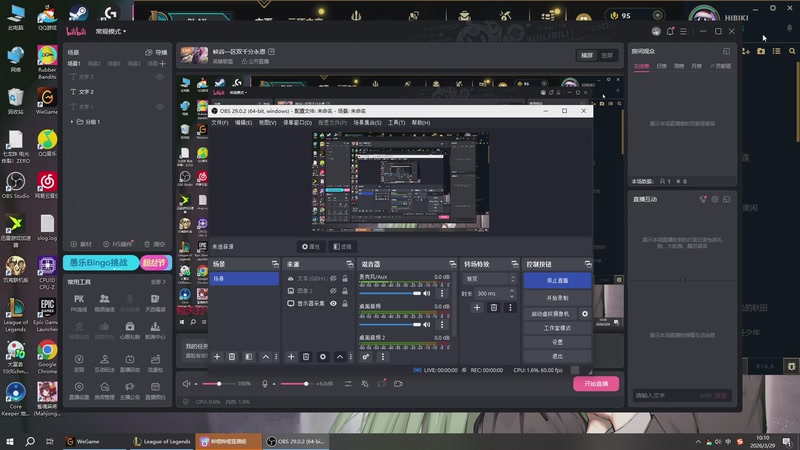Open 直播设置 tool in Bilibili
This screenshot has width=800, height=450.
[79, 390]
